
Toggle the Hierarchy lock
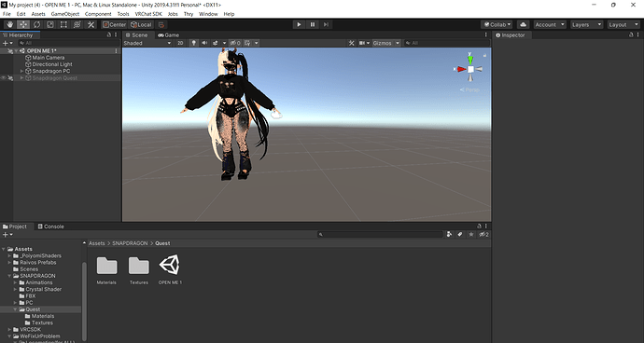tap(109, 34)
